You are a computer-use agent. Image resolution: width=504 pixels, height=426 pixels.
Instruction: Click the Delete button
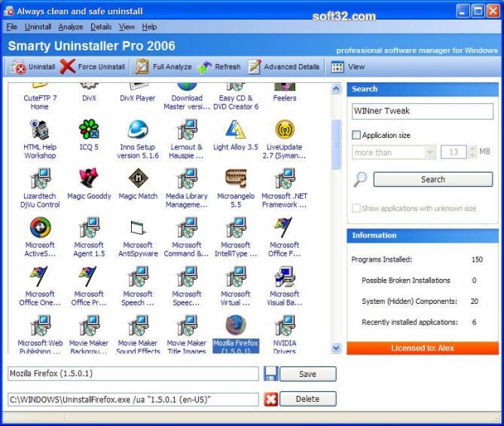coord(308,399)
